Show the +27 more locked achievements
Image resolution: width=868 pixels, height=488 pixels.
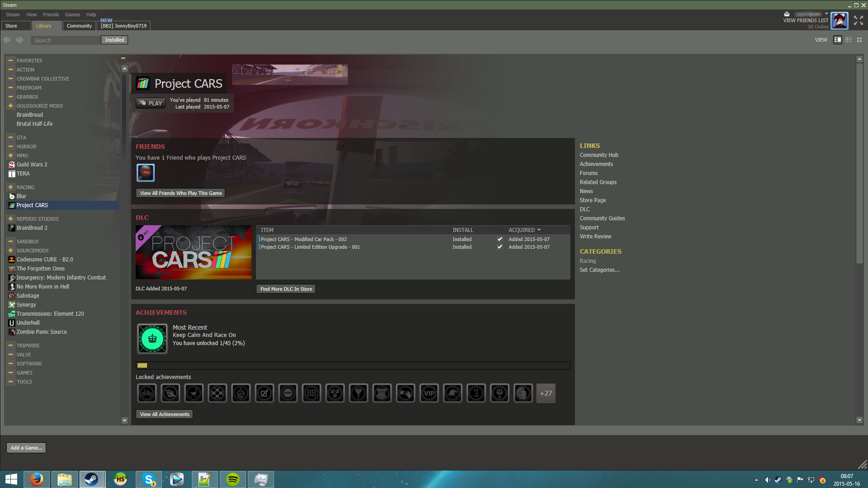pyautogui.click(x=545, y=393)
